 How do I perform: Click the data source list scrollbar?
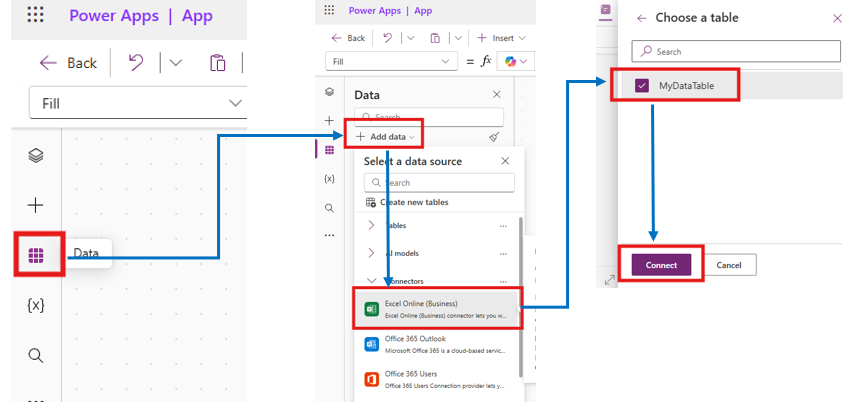tap(520, 297)
